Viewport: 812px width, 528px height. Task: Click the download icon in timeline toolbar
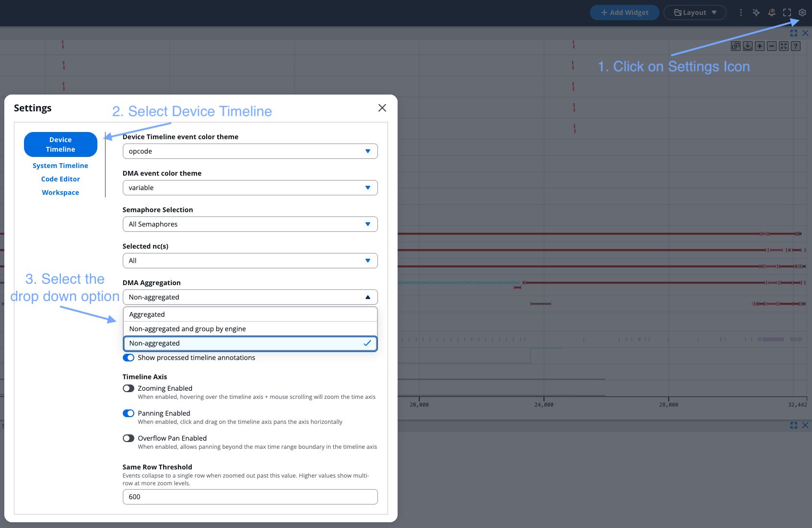click(748, 46)
